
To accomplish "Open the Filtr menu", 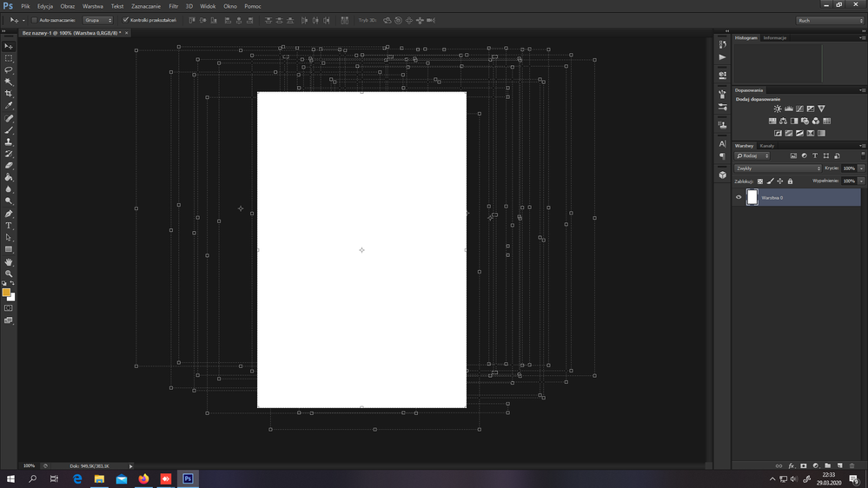I will tap(173, 6).
